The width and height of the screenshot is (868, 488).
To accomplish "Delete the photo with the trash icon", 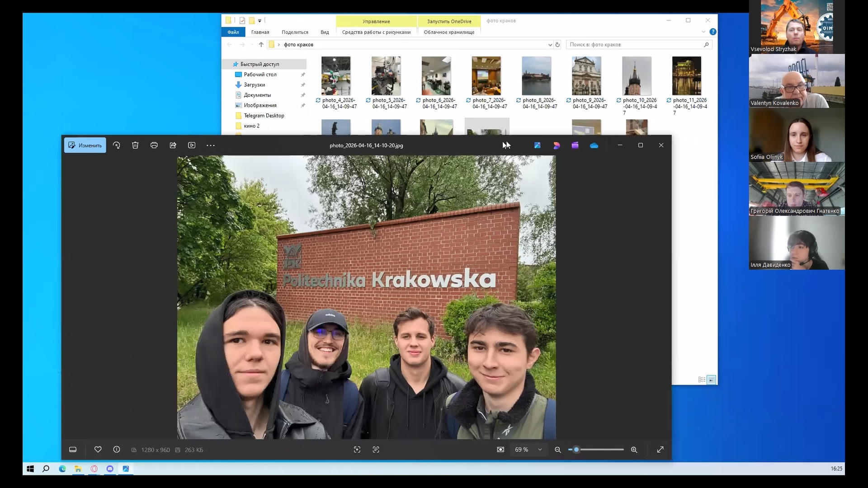I will 135,145.
